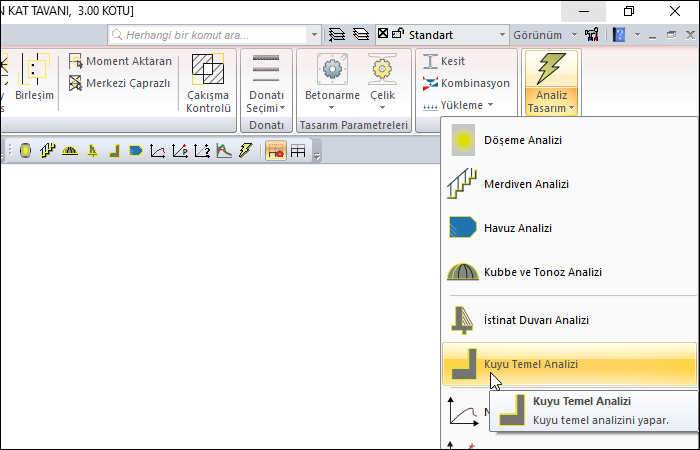The width and height of the screenshot is (700, 450).
Task: Expand the Standart combo box
Action: tap(502, 34)
